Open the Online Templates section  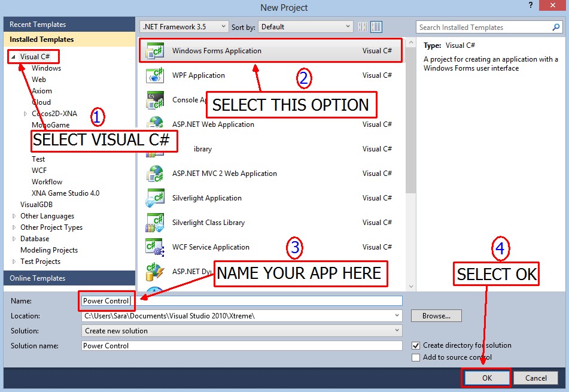[69, 278]
